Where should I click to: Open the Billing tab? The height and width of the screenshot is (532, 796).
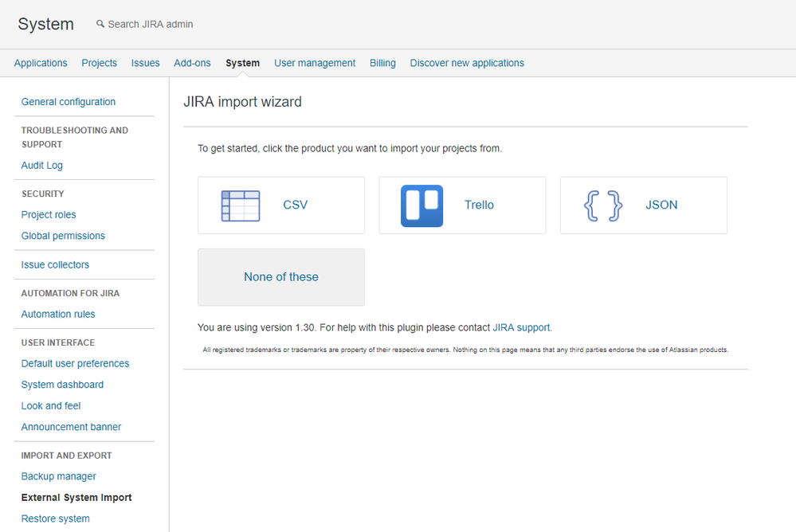382,63
